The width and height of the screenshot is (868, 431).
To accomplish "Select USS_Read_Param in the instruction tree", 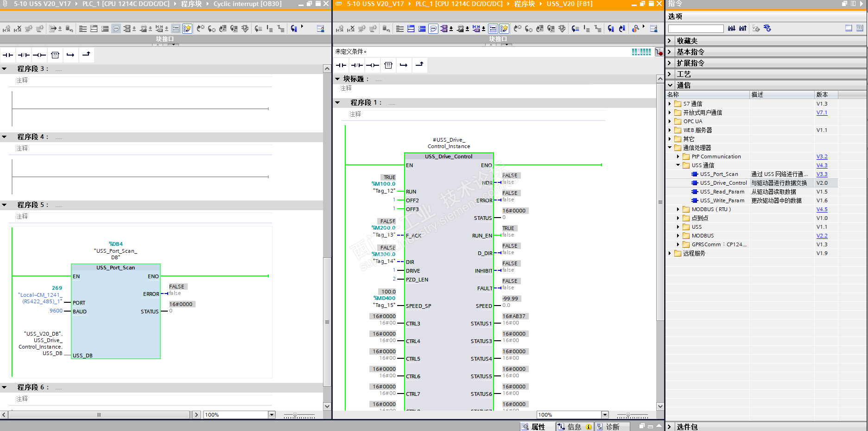I will (722, 192).
